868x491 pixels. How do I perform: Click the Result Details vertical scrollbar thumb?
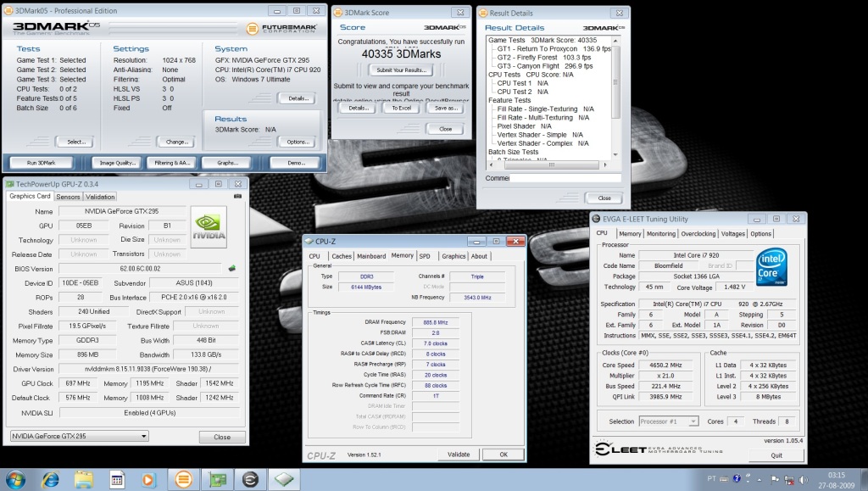point(615,82)
